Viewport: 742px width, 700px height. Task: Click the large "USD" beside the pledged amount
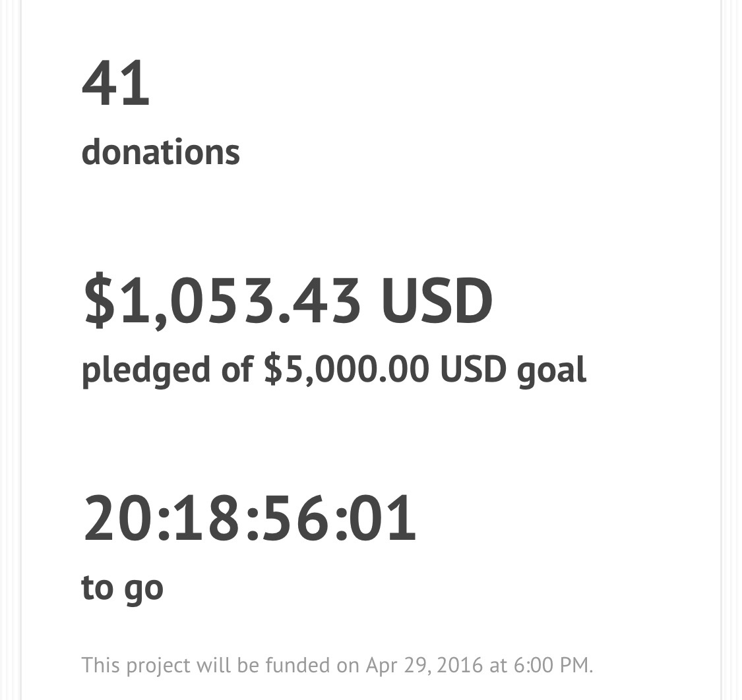pos(437,301)
